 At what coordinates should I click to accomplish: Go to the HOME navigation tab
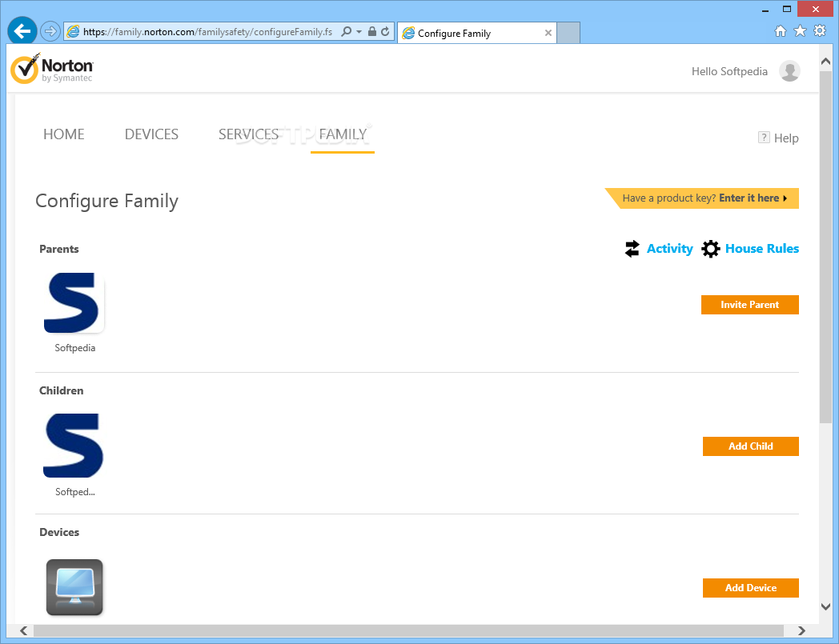pos(64,134)
